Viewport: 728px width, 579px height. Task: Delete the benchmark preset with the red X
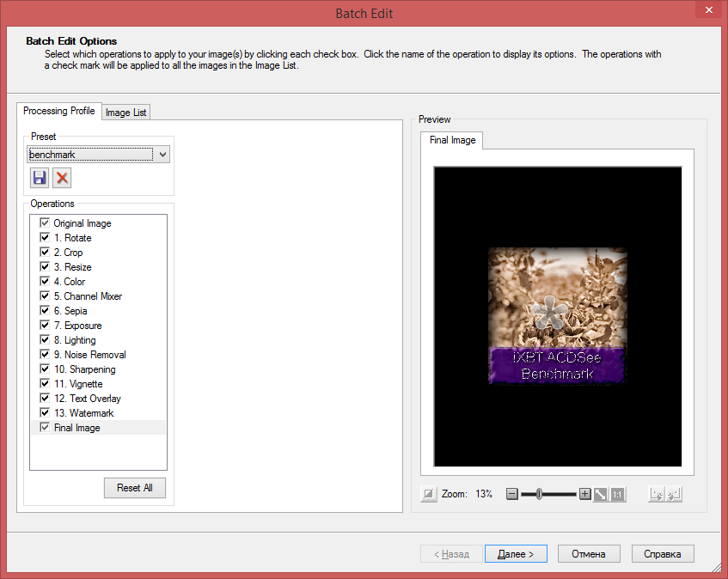point(62,178)
